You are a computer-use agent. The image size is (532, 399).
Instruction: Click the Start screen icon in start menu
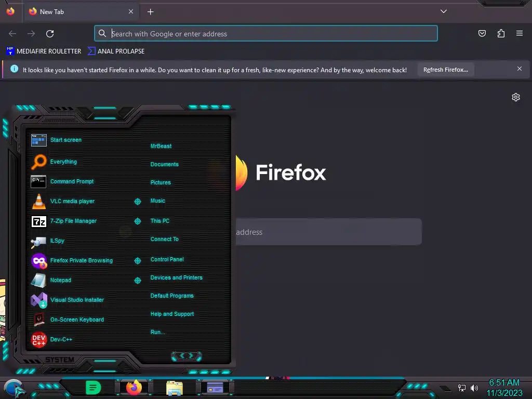tap(38, 140)
